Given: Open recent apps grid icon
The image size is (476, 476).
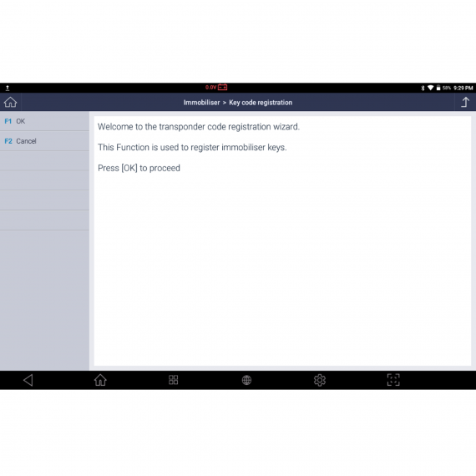Looking at the screenshot, I should pyautogui.click(x=174, y=380).
